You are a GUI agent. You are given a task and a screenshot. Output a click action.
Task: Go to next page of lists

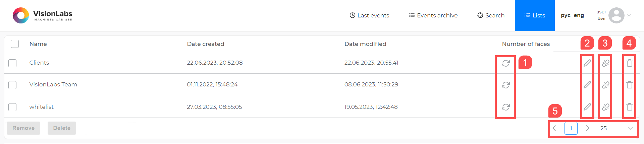point(587,128)
